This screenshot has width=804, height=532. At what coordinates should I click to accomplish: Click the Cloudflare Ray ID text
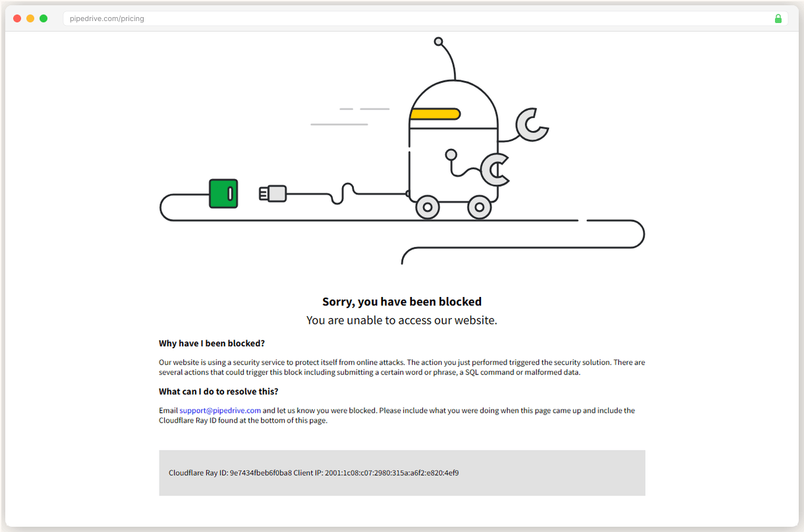click(230, 473)
